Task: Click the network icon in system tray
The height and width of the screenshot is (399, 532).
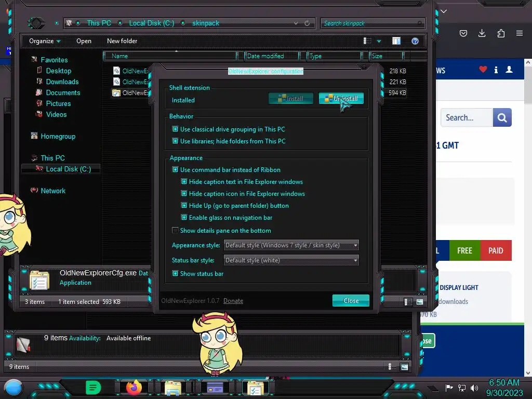Action: pyautogui.click(x=462, y=388)
